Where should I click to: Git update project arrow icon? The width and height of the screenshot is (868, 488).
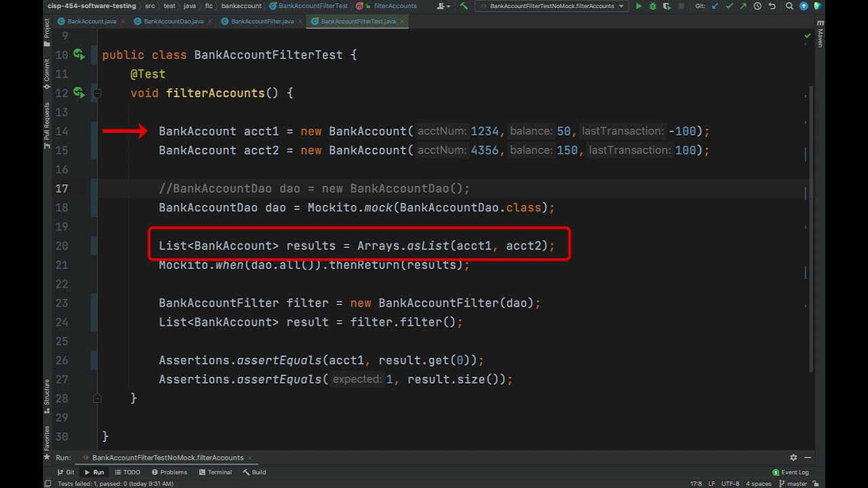(x=715, y=6)
